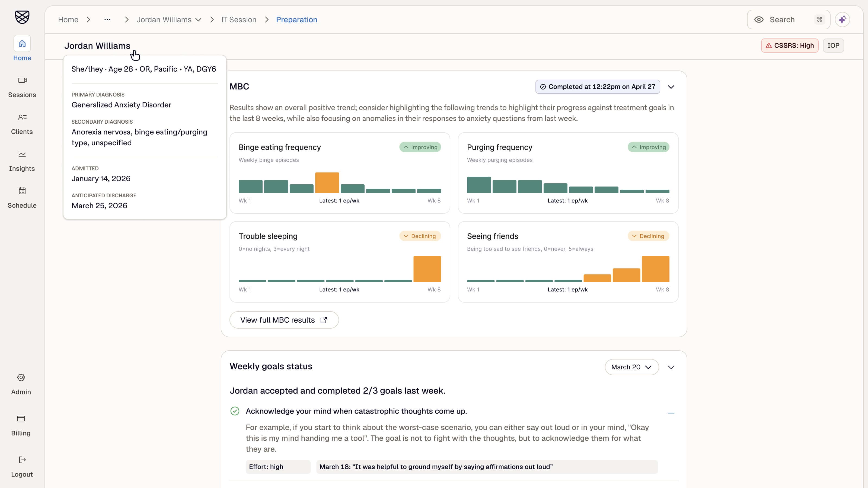Image resolution: width=868 pixels, height=488 pixels.
Task: Click Generalized Anxiety Disorder diagnosis text
Action: click(x=121, y=105)
